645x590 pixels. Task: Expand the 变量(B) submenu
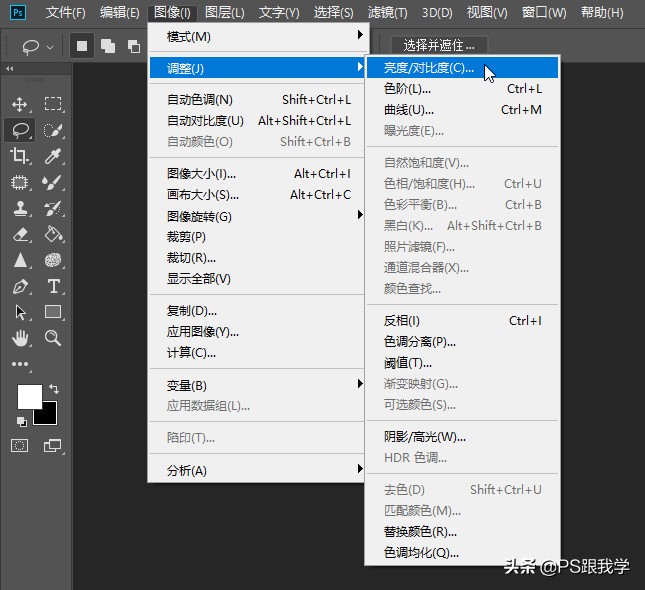point(258,386)
